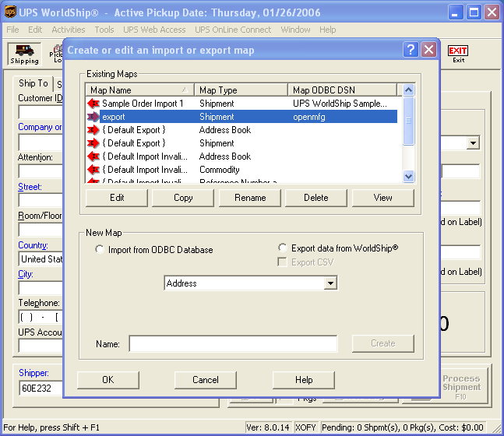This screenshot has height=436, width=504.
Task: Confirm the dialog with OK
Action: tap(108, 380)
